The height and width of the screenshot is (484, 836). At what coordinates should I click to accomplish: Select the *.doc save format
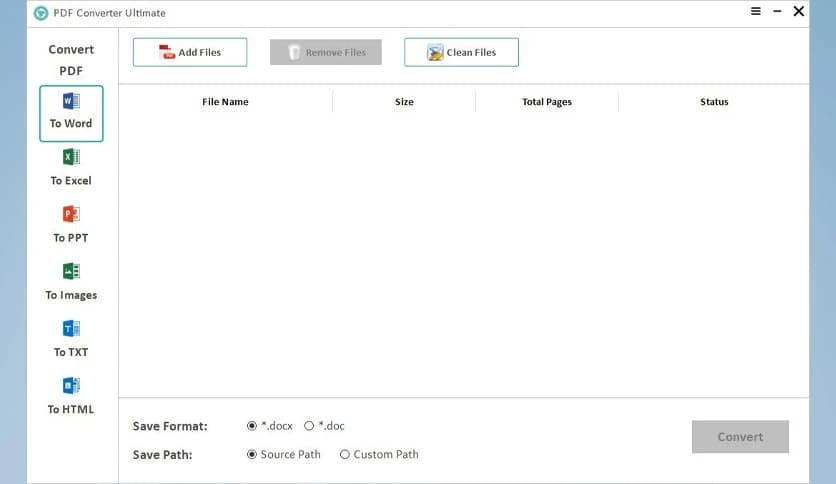(324, 426)
